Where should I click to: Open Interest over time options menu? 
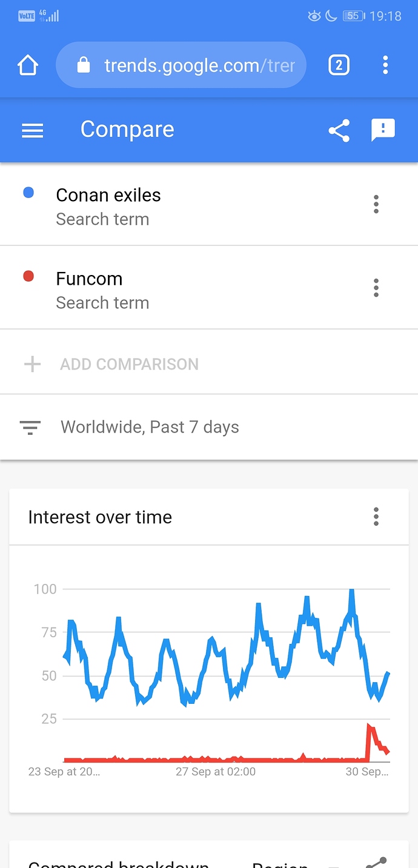point(376,517)
